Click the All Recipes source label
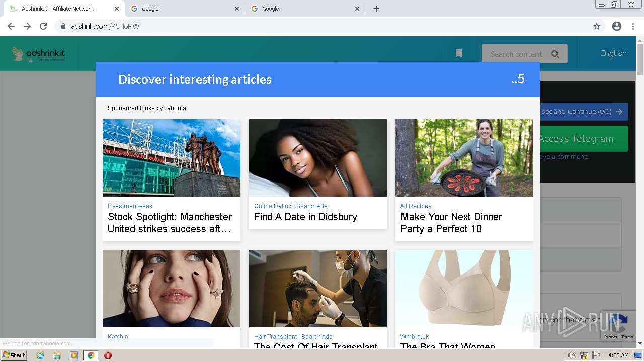 point(416,206)
